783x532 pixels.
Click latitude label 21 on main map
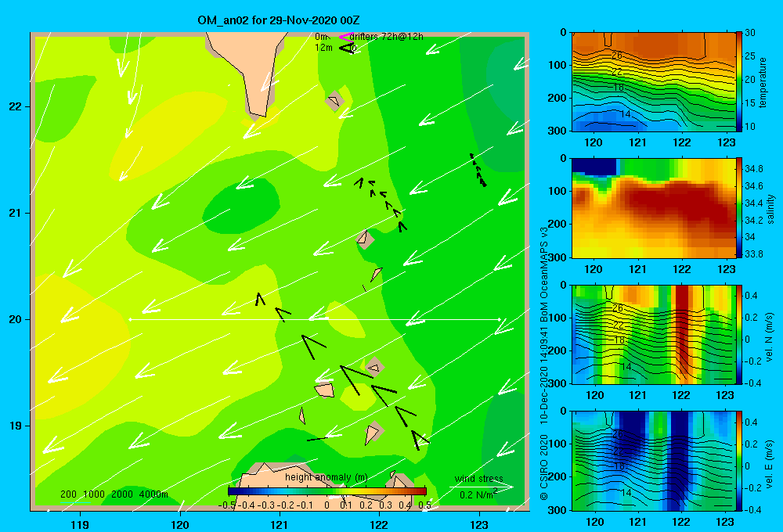click(16, 213)
